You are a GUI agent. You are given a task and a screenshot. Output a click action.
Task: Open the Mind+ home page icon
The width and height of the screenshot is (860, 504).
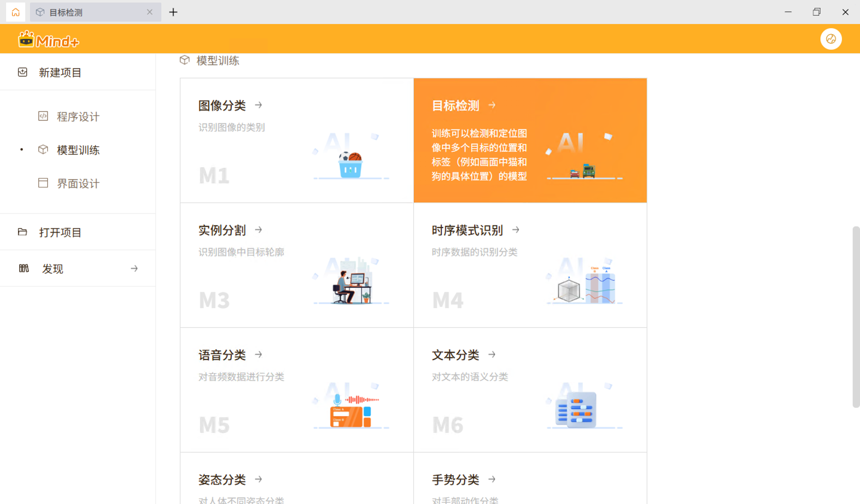tap(16, 12)
